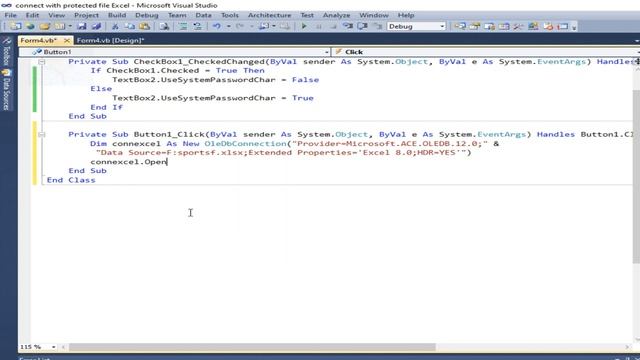
Task: Open the Window menu
Action: click(374, 15)
